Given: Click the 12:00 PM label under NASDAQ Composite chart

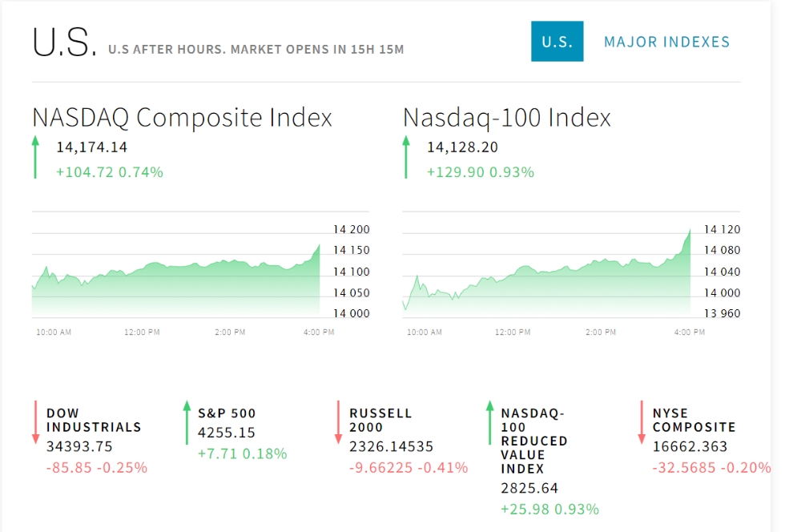Looking at the screenshot, I should point(142,332).
